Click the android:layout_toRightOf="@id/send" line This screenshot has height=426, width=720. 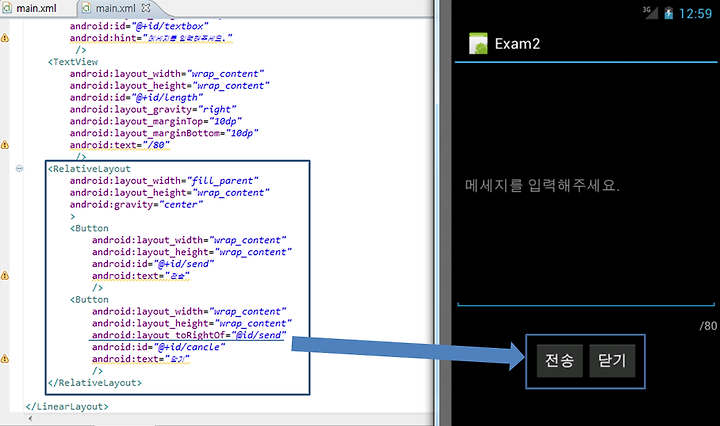(x=189, y=335)
